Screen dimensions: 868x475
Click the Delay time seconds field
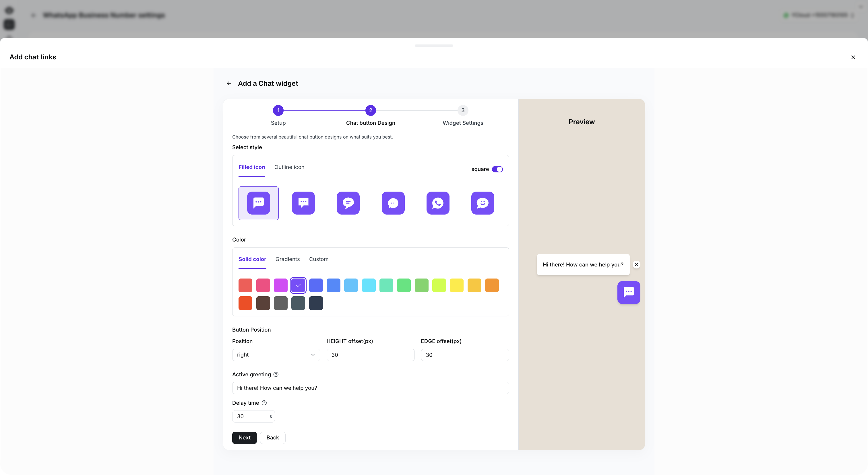pos(253,416)
